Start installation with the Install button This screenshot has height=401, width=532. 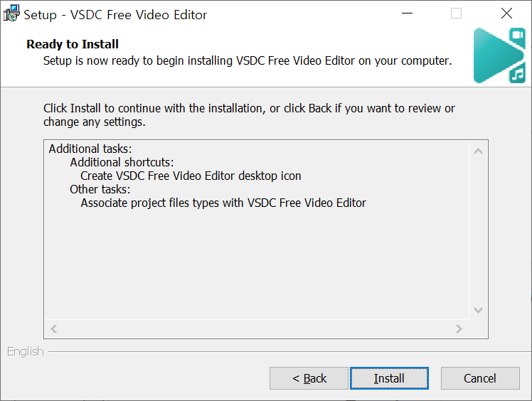[389, 378]
